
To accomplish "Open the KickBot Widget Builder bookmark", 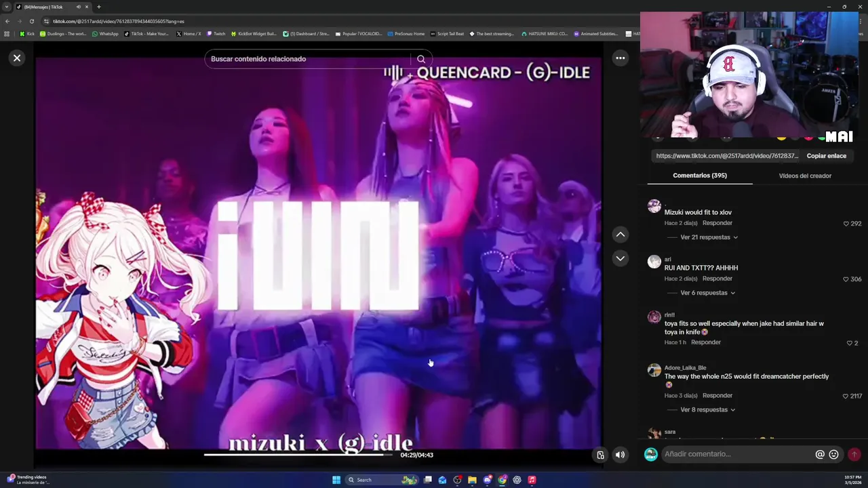I will (254, 33).
